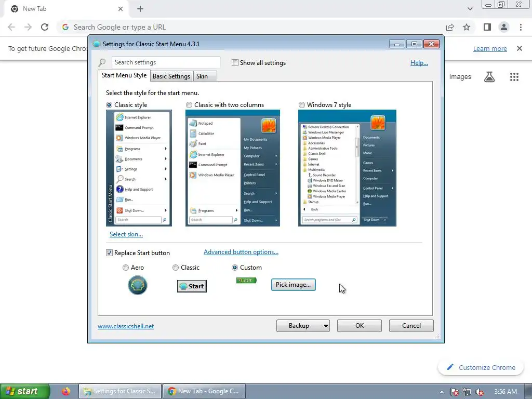Launch Firefox from the taskbar
This screenshot has width=532, height=399.
tap(66, 391)
